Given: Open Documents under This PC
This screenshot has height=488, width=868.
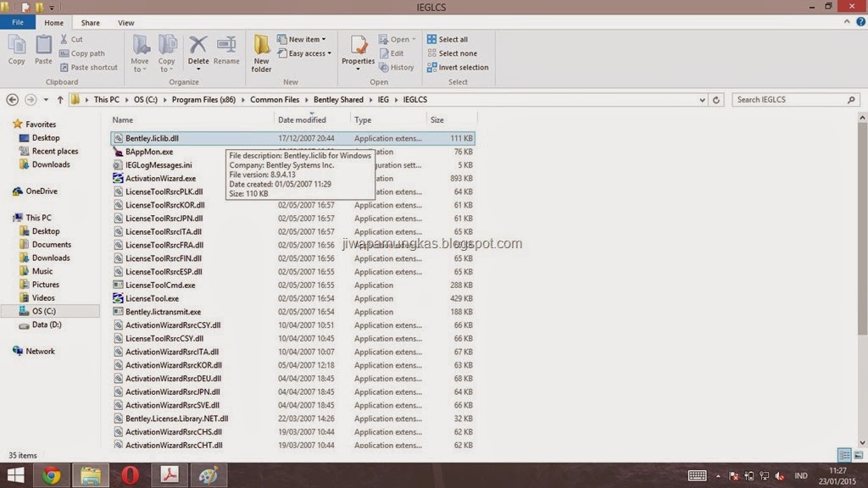Looking at the screenshot, I should (x=46, y=244).
